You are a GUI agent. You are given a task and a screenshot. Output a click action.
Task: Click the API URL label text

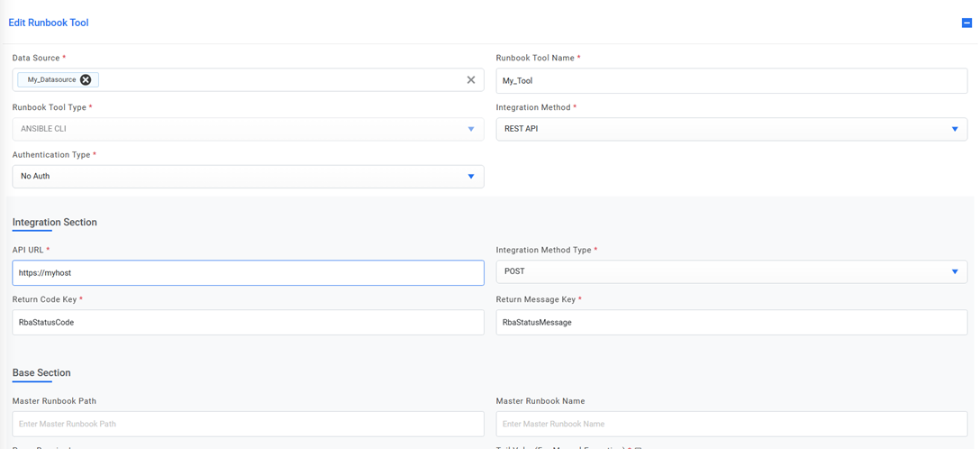click(29, 250)
